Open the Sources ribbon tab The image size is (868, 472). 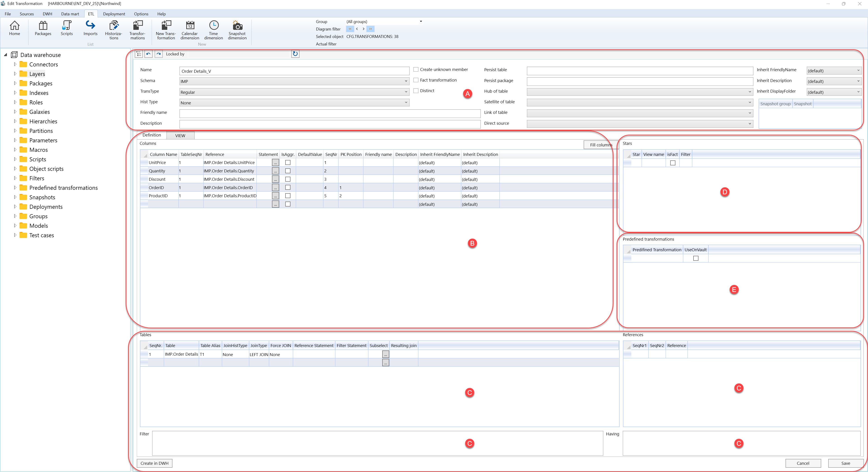[27, 14]
